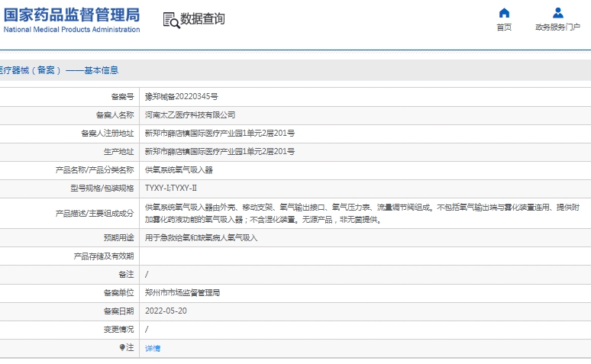The height and width of the screenshot is (364, 591).
Task: Click National Medical Products Administration subtitle
Action: tap(72, 30)
